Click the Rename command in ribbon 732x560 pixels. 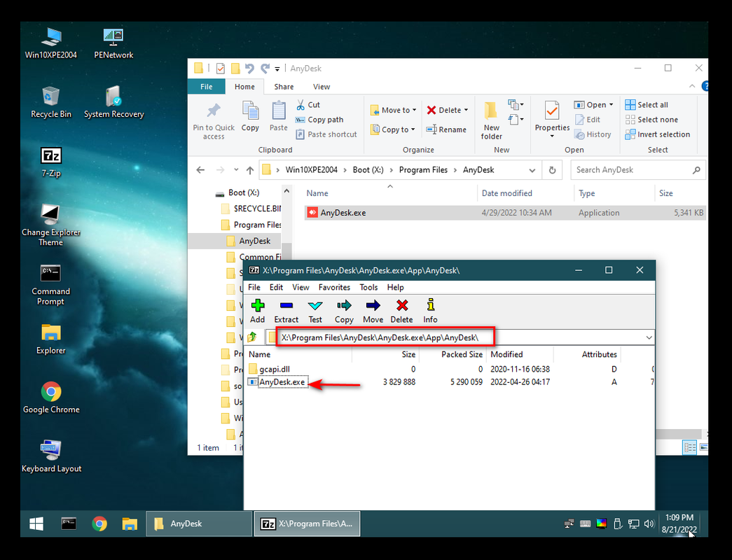(446, 129)
